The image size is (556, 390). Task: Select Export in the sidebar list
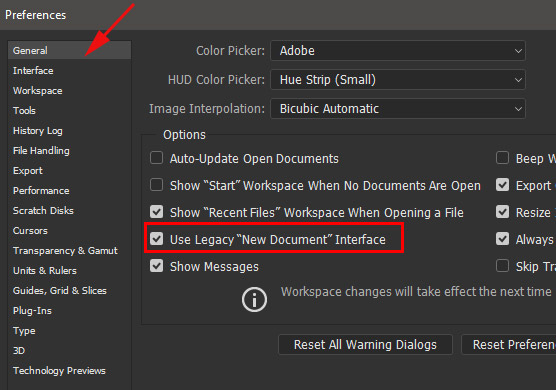pos(28,171)
